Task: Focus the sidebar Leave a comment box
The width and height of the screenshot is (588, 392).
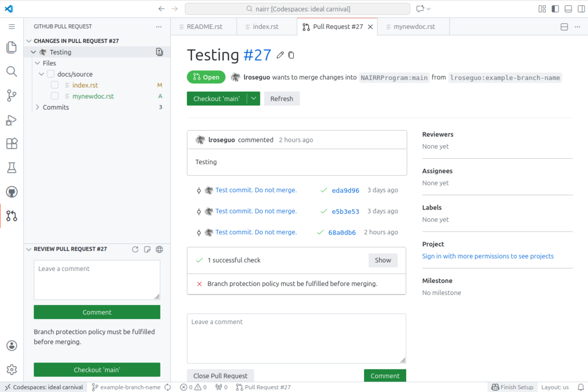Action: coord(97,280)
